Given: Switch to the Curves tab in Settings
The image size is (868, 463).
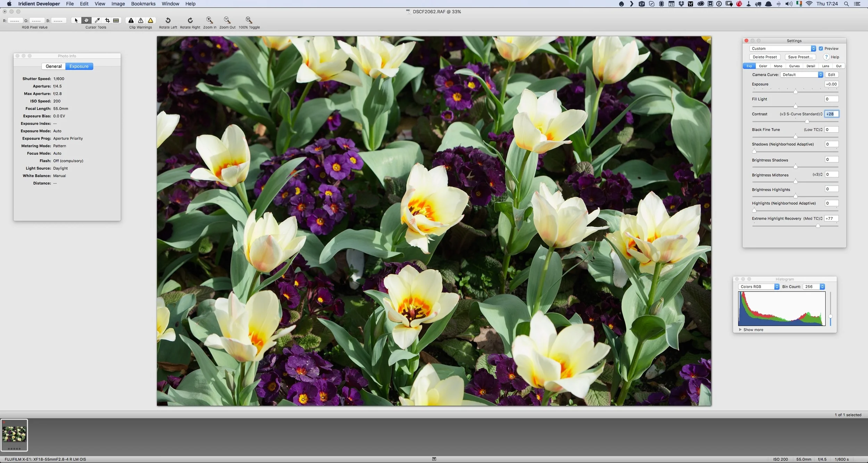Looking at the screenshot, I should 795,66.
